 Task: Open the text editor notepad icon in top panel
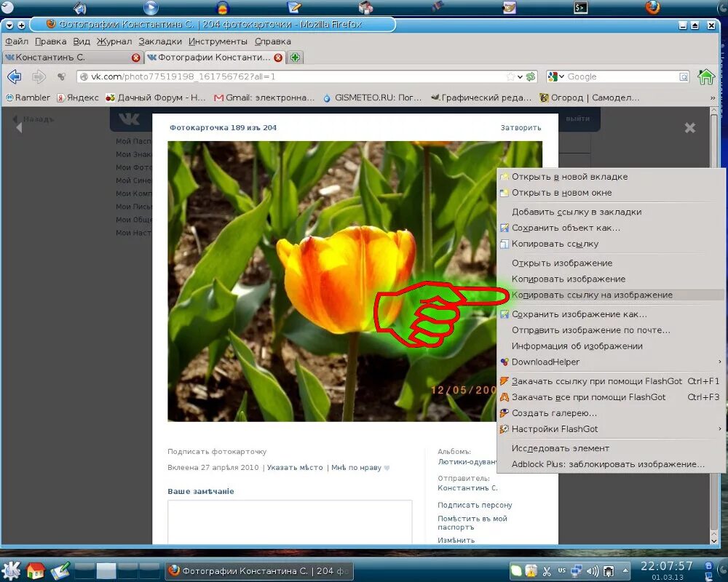pyautogui.click(x=294, y=7)
